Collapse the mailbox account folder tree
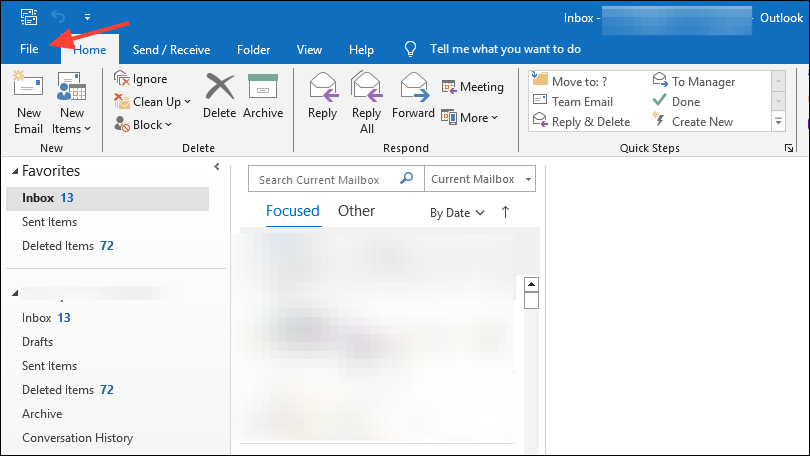 [x=15, y=293]
